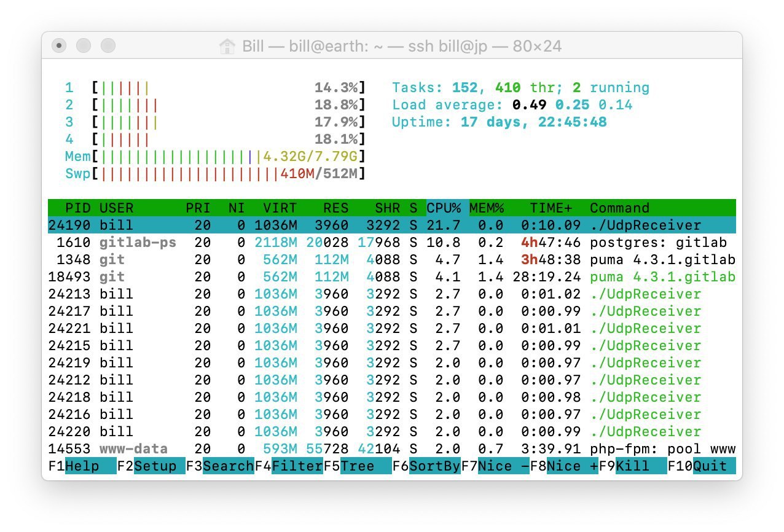
Task: Select UdpReceiver row with PID 24215
Action: coord(392,345)
